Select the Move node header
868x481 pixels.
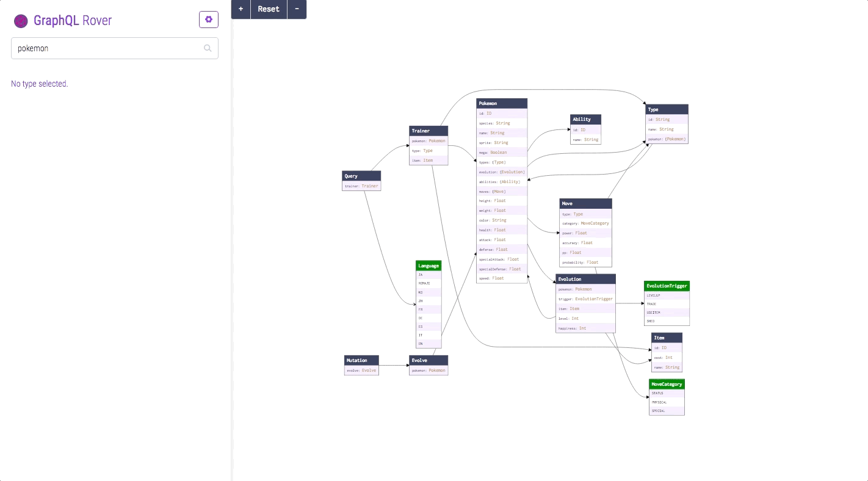pos(585,203)
